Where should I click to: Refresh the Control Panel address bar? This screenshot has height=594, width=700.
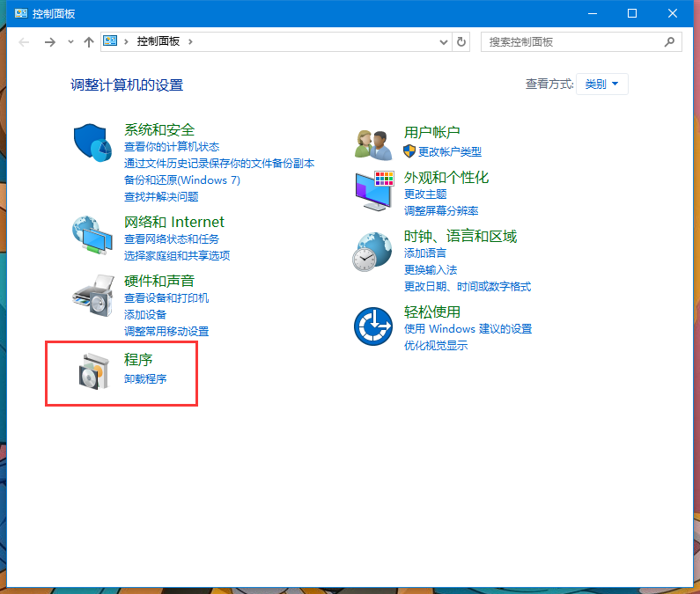(462, 41)
